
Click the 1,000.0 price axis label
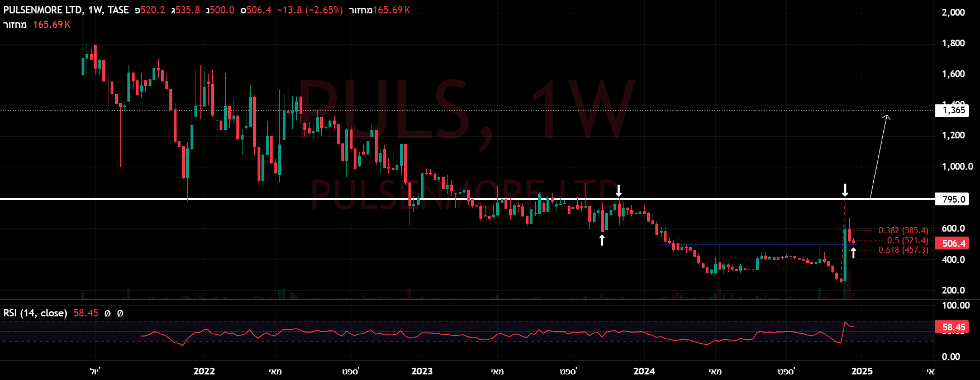point(957,166)
